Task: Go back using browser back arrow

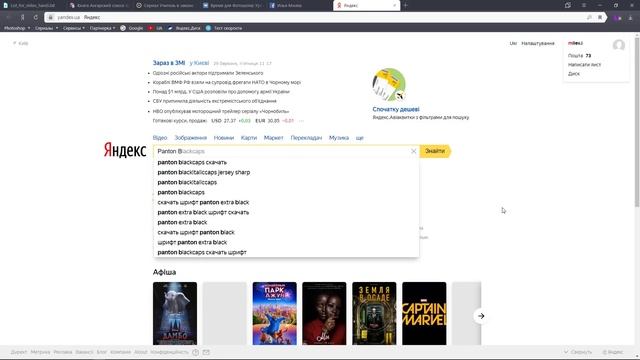Action: pyautogui.click(x=8, y=17)
